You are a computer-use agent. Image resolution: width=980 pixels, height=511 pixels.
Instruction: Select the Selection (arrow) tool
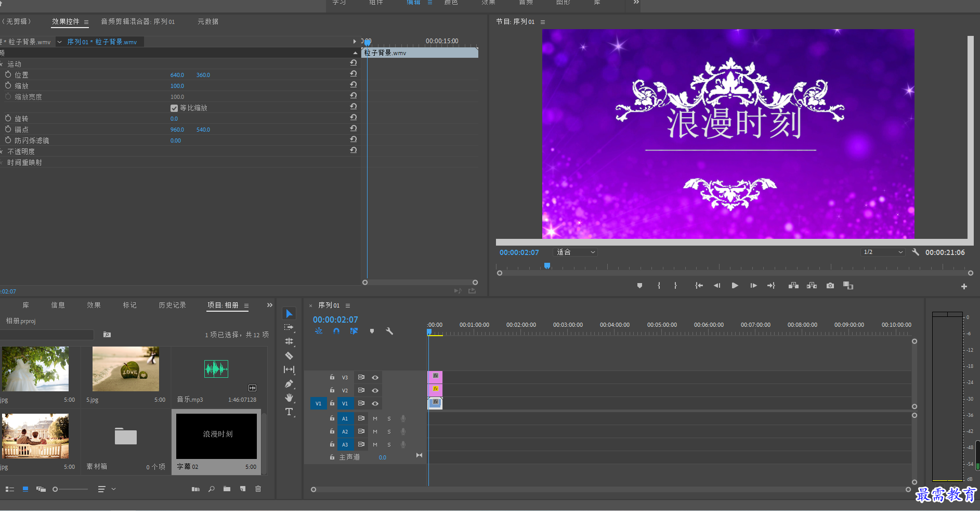289,313
